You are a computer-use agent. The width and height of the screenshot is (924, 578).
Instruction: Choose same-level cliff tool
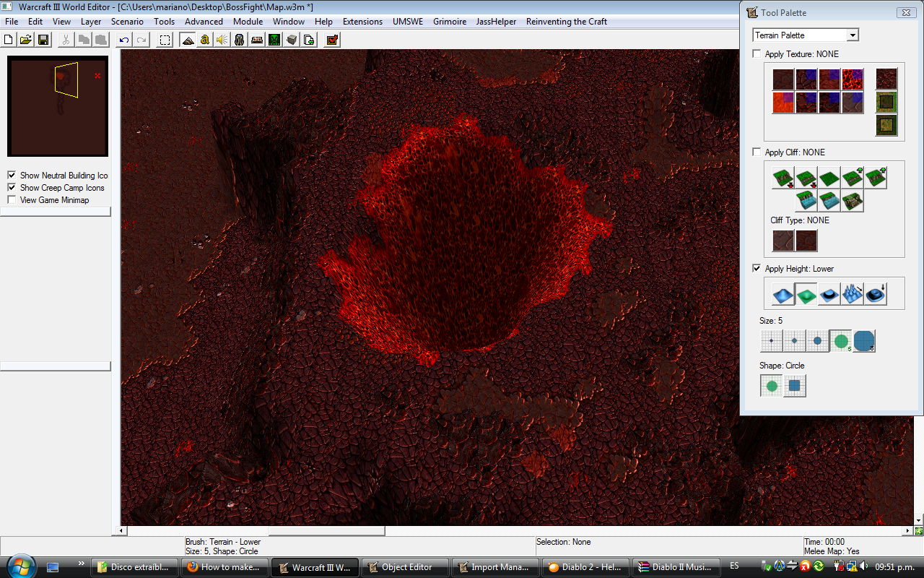(x=829, y=178)
